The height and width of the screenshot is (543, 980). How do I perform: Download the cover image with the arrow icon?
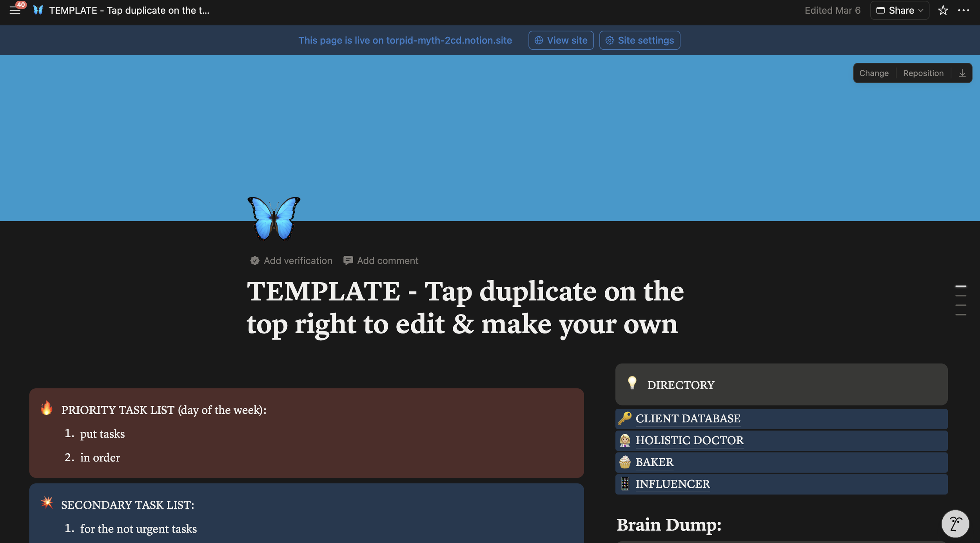point(963,73)
